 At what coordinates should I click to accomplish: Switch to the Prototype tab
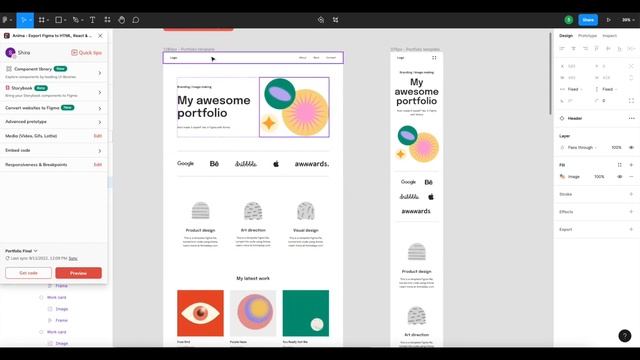coord(587,36)
